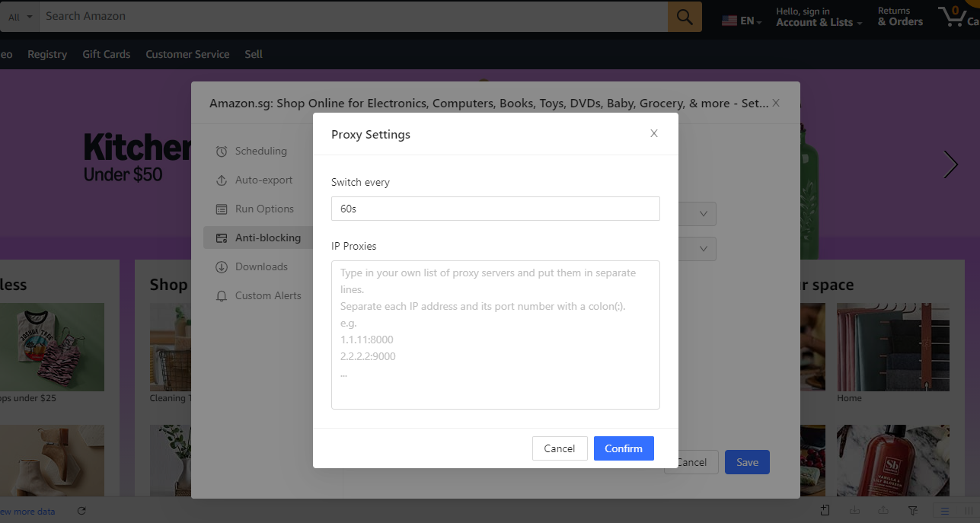Click the IP Proxies text area

click(495, 335)
